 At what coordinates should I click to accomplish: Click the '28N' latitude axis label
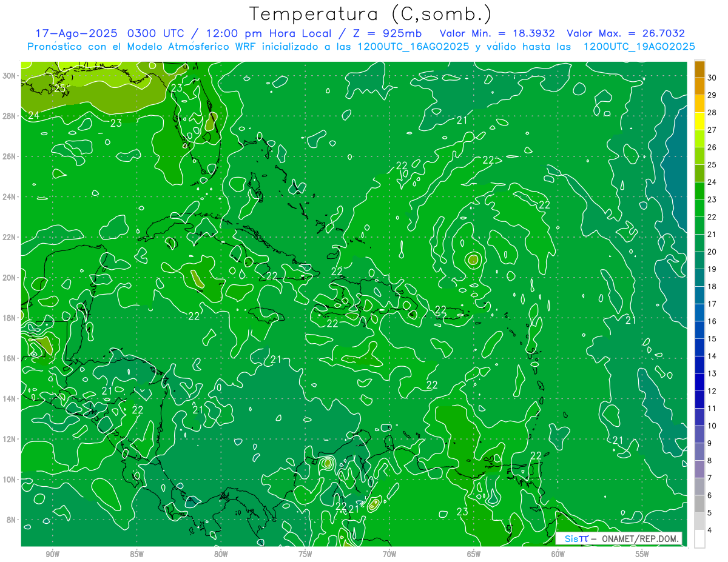point(9,116)
